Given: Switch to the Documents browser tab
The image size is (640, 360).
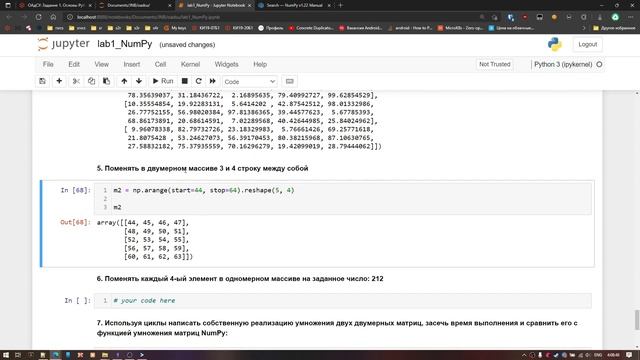Looking at the screenshot, I should (135, 5).
